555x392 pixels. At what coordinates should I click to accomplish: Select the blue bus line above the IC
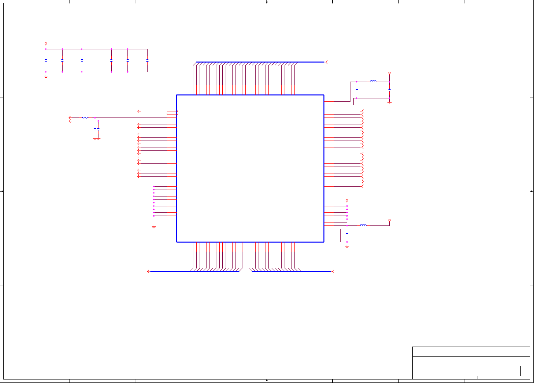[260, 62]
